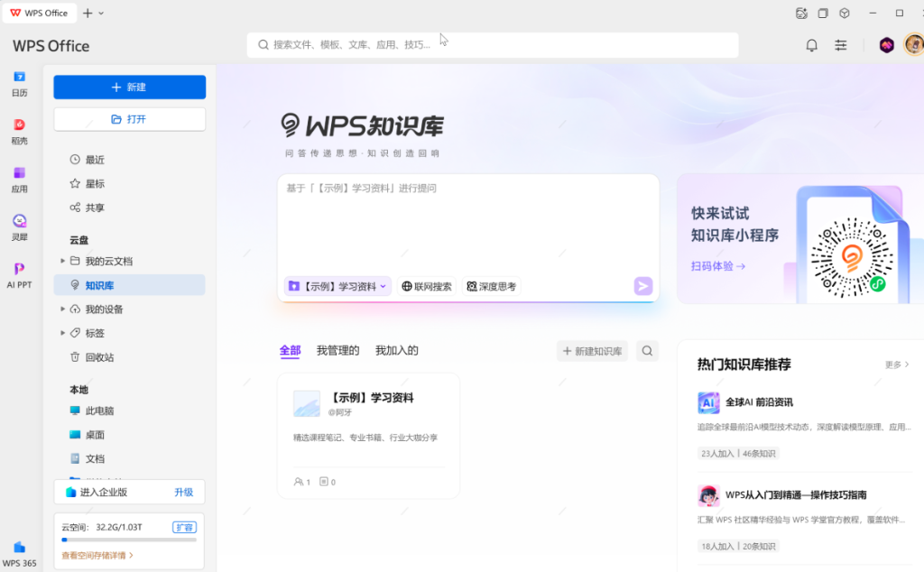
Task: Add a new tab with plus icon
Action: [88, 13]
